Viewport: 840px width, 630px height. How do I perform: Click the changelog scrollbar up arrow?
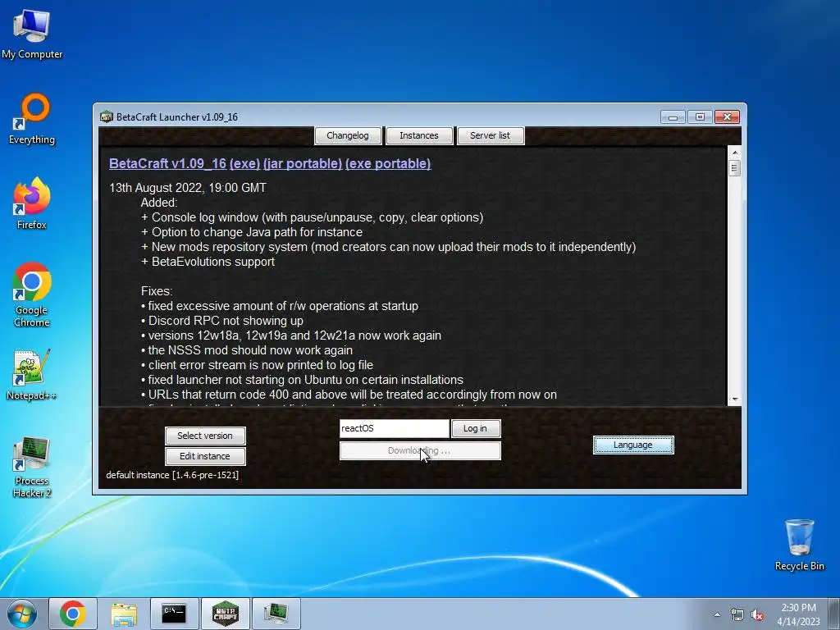click(x=734, y=153)
